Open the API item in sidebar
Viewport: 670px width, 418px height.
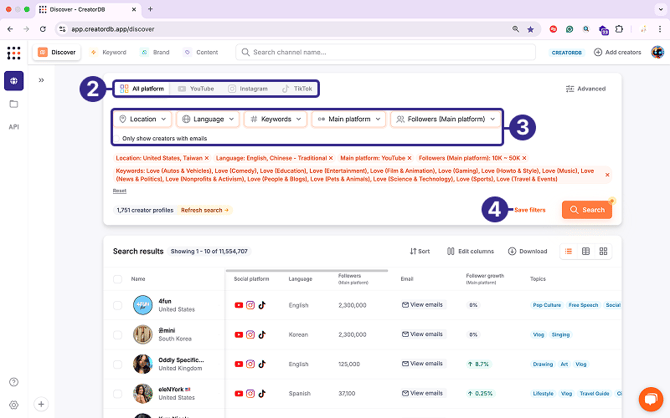click(14, 127)
